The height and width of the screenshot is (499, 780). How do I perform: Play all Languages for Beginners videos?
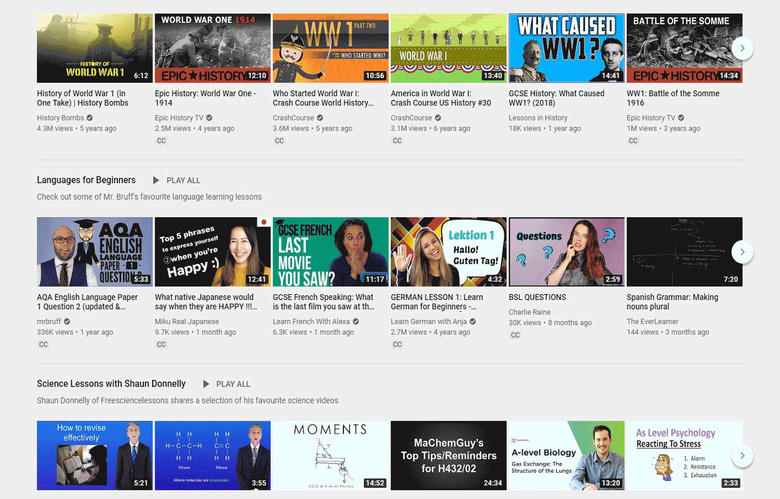[x=177, y=180]
